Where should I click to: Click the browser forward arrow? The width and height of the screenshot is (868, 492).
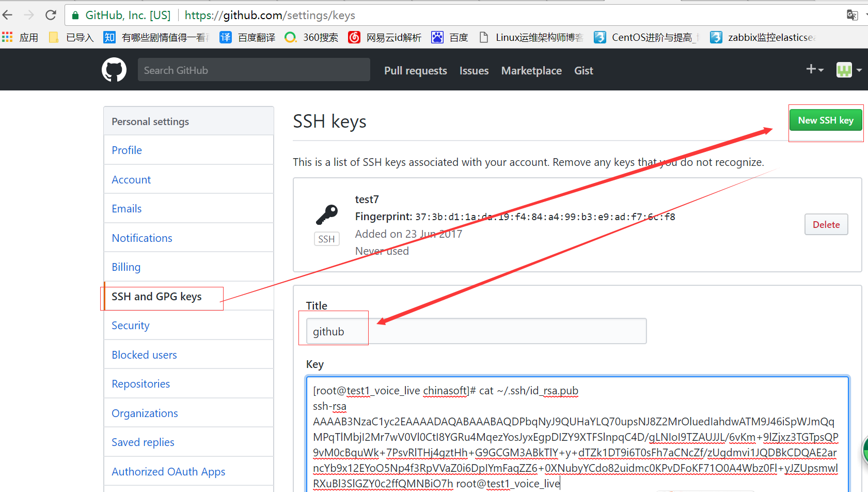[29, 15]
